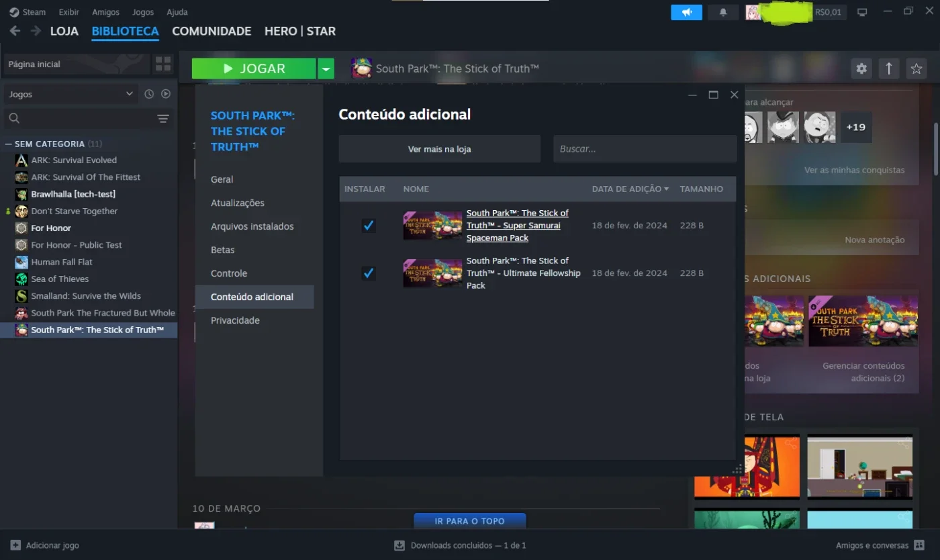Uncheck install for Ultimate Fellowship Pack
Viewport: 940px width, 560px height.
(x=368, y=273)
